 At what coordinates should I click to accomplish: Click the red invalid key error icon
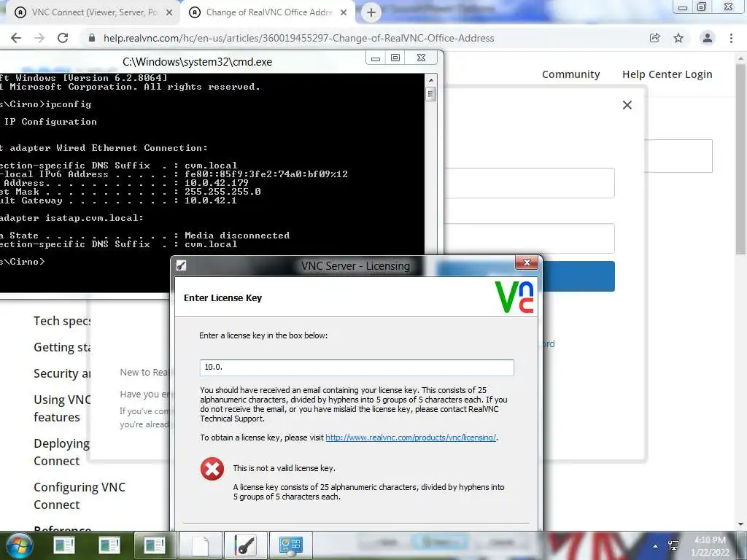[x=212, y=469]
